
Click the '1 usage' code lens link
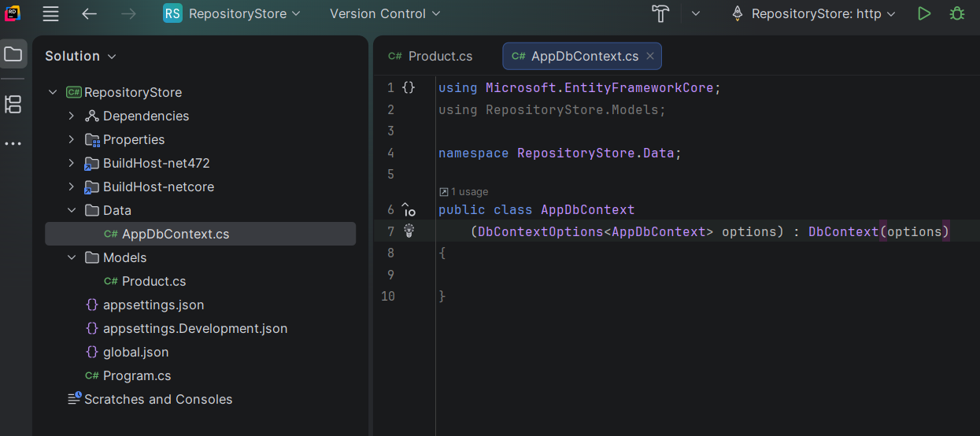464,191
